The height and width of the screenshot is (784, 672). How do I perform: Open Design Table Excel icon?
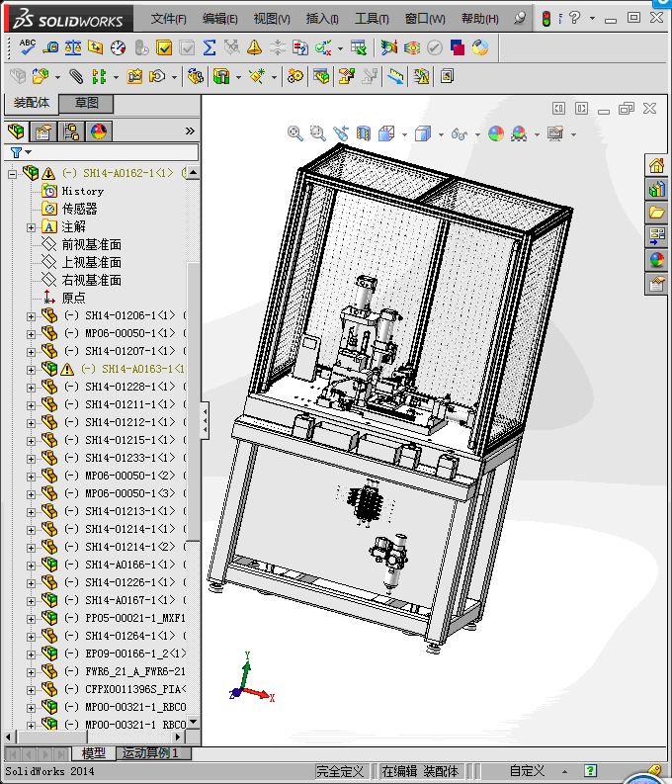[x=358, y=47]
